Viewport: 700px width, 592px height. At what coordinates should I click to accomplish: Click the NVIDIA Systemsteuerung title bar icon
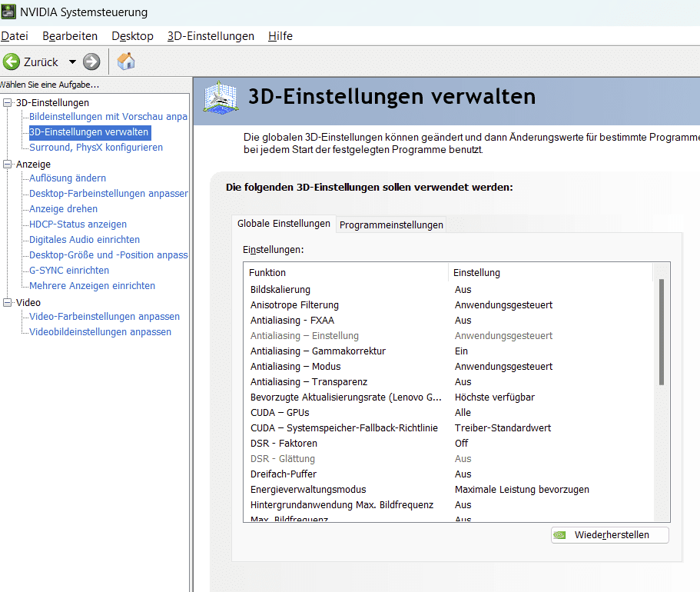(x=8, y=12)
